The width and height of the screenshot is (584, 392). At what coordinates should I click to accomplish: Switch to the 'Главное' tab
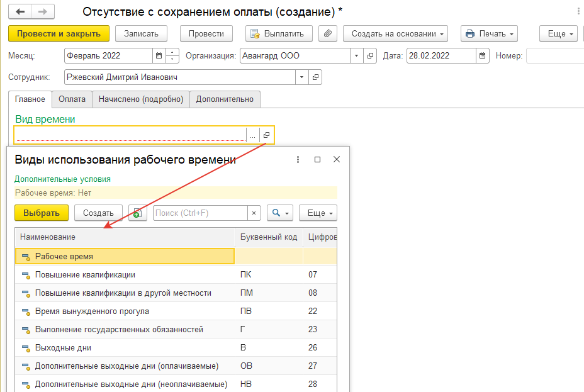pyautogui.click(x=30, y=99)
